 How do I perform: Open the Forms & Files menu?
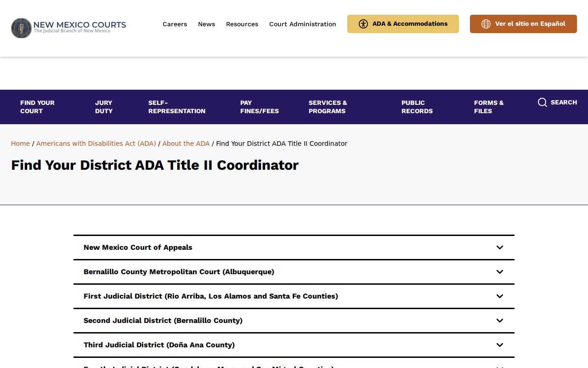(x=489, y=107)
